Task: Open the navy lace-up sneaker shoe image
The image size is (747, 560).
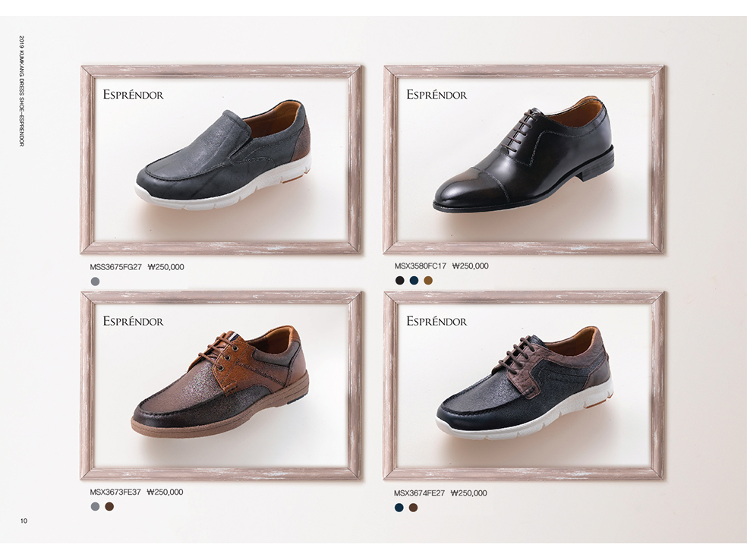Action: click(525, 380)
